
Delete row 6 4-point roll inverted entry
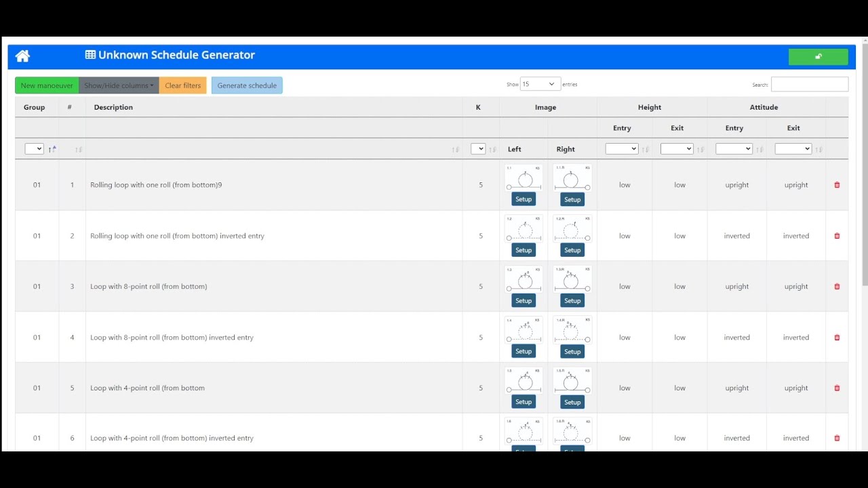(x=837, y=439)
